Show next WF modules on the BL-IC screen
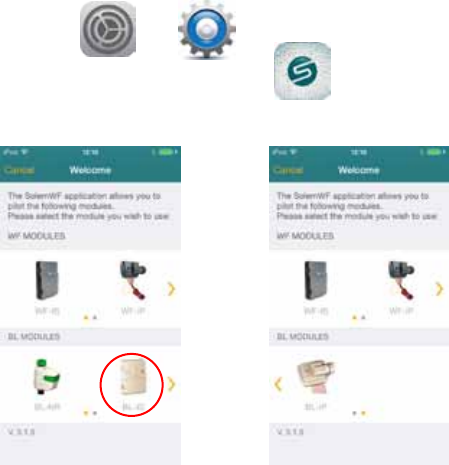 (x=171, y=289)
